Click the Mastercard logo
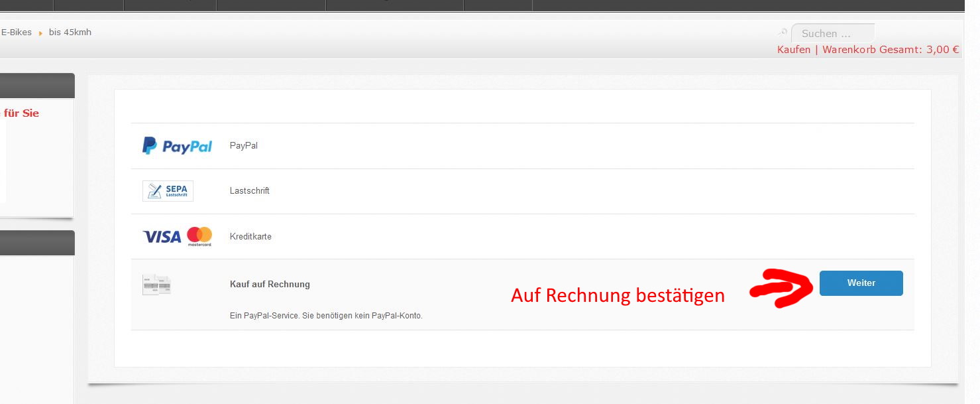 [199, 236]
